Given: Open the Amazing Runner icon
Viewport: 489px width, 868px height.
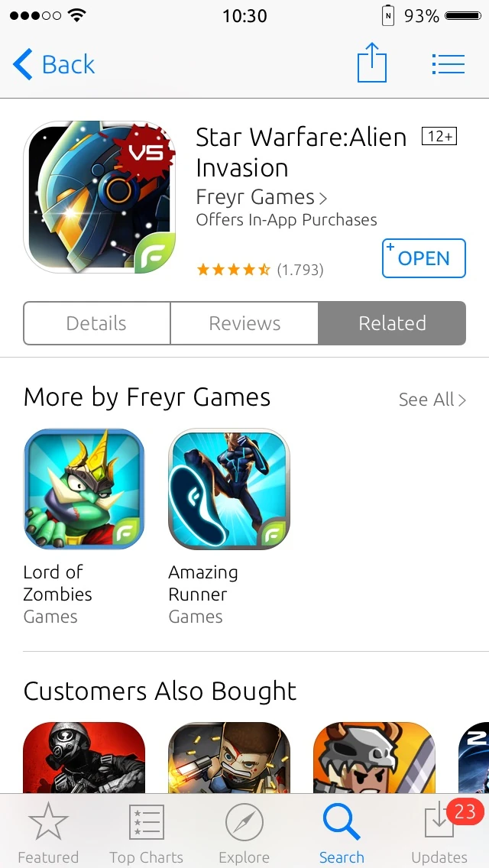Looking at the screenshot, I should [x=229, y=489].
